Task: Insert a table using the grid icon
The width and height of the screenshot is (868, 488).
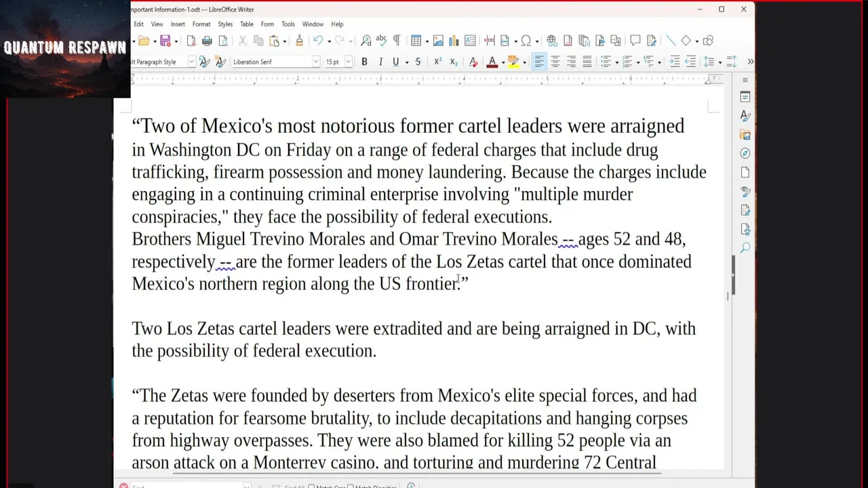Action: point(416,41)
